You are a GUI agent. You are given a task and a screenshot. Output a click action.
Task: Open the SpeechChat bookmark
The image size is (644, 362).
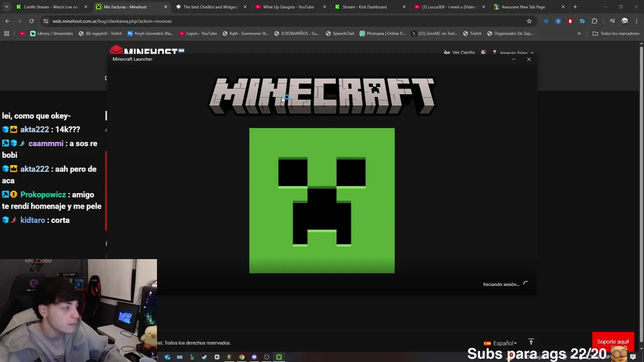340,34
